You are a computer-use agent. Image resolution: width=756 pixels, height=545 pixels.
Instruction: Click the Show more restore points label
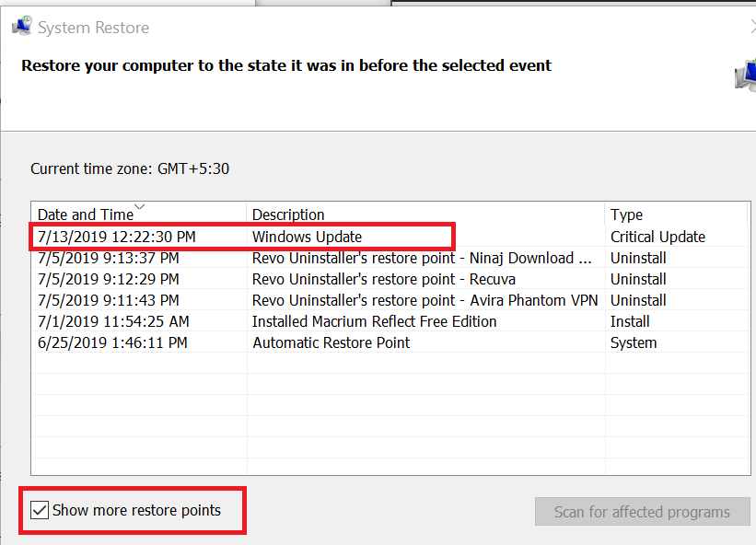(136, 510)
